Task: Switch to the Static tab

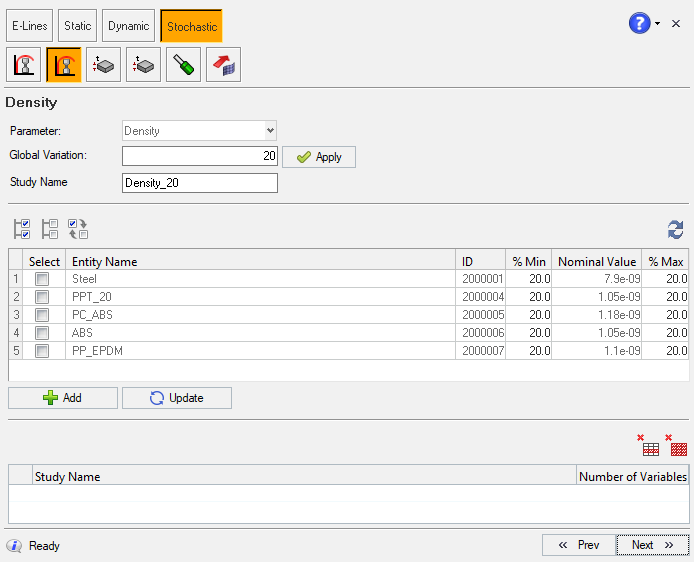Action: (77, 25)
